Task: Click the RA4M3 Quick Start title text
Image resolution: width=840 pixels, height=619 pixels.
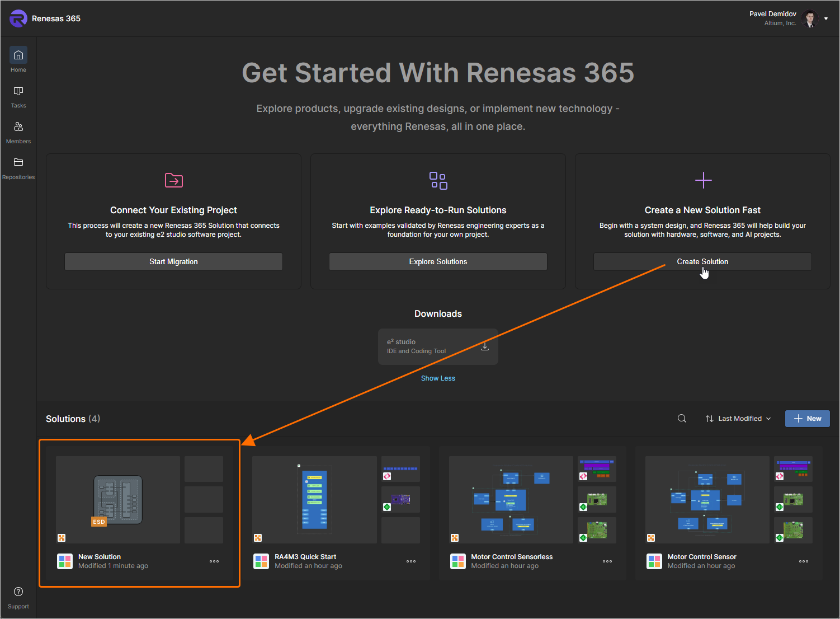Action: (x=305, y=557)
